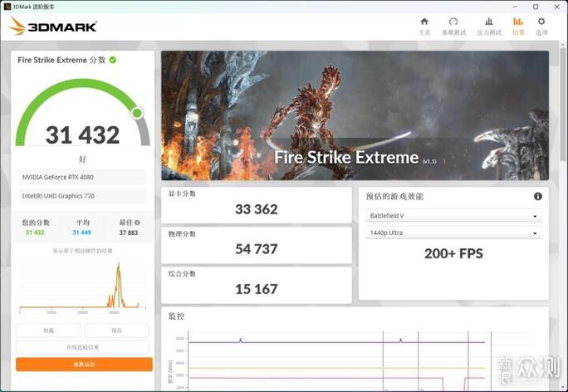
Task: Open the 压力测试 stress test tab
Action: 489,27
